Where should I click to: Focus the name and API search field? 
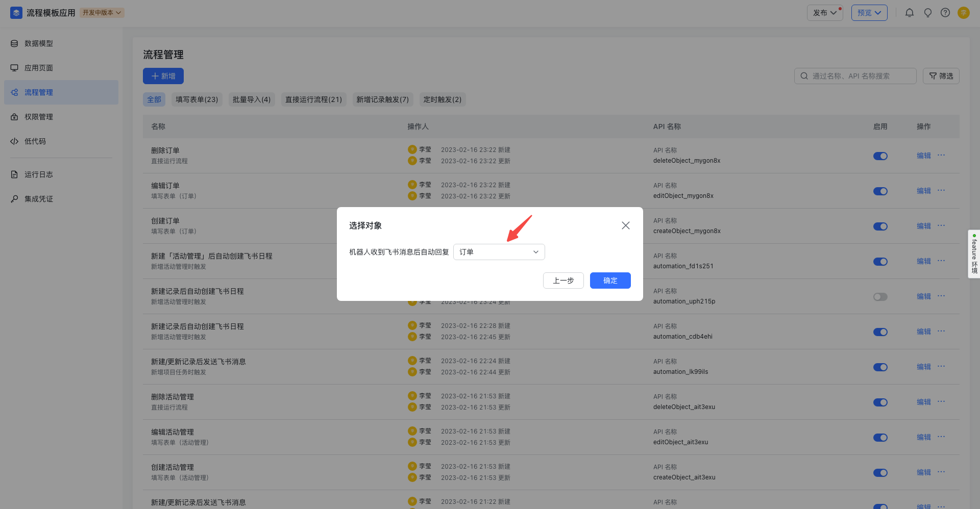tap(855, 76)
